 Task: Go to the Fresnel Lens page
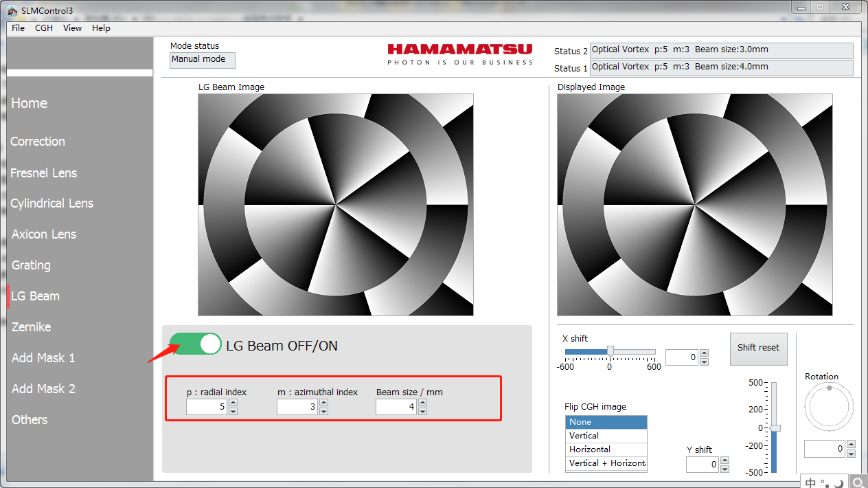click(44, 173)
